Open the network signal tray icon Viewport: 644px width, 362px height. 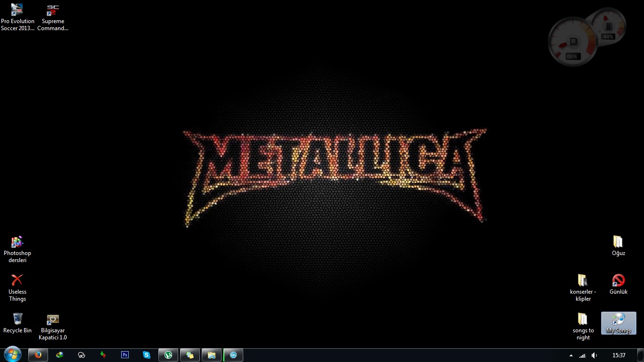coord(583,355)
